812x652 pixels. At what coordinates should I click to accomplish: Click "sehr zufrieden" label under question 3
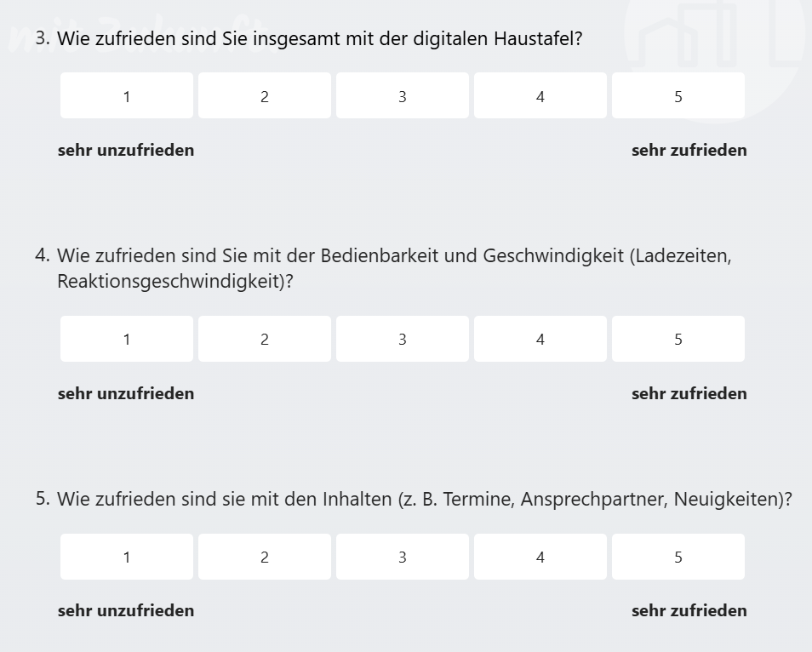(689, 151)
